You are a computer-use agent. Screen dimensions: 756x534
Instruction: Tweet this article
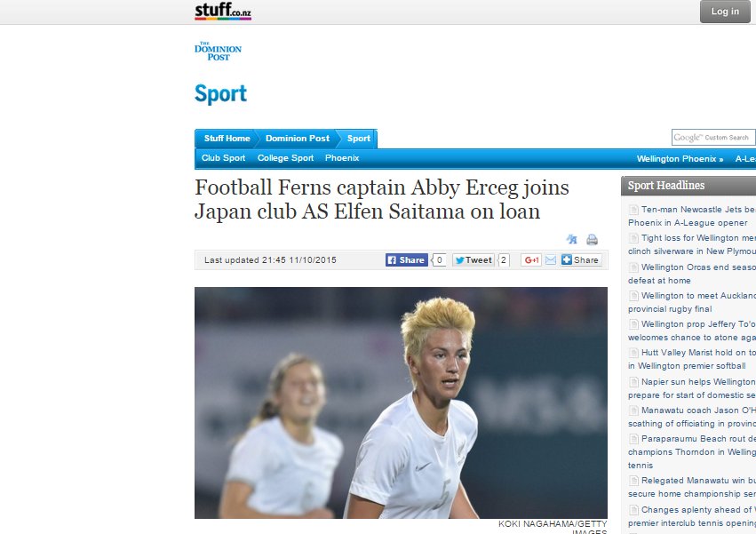(x=473, y=260)
